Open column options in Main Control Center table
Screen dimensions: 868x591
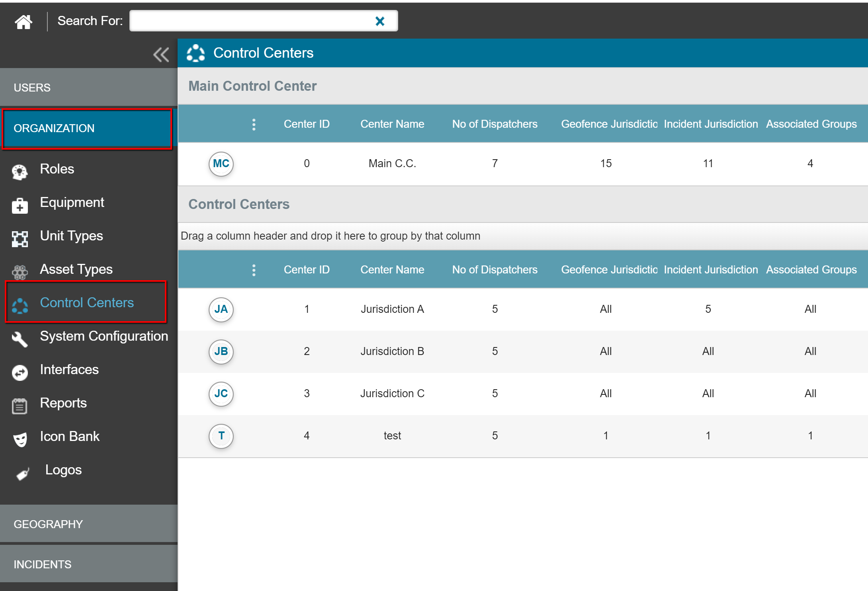tap(254, 125)
